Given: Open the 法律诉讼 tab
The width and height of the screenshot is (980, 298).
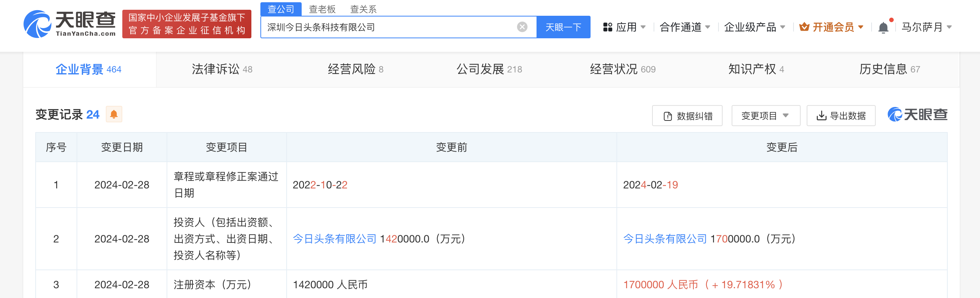Looking at the screenshot, I should tap(222, 69).
